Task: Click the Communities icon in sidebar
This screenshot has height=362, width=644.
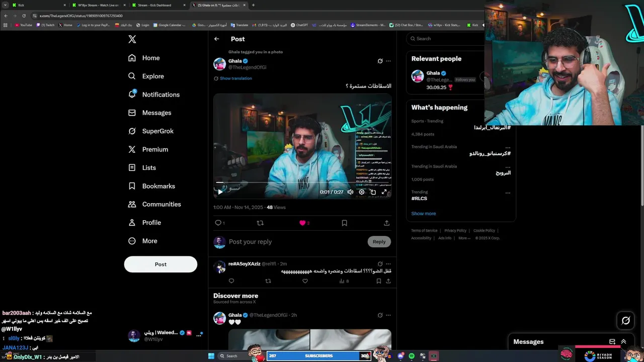Action: tap(132, 204)
